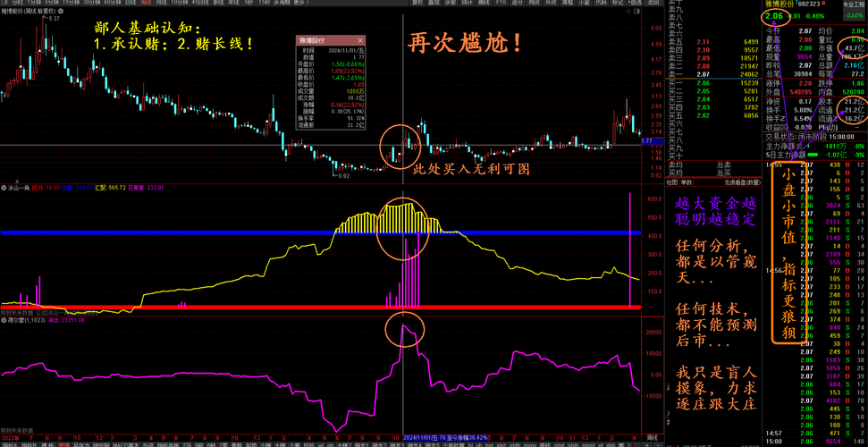Viewport: 868px width, 447px height.
Task: Select the 1分钟 period
Action: 34,3
